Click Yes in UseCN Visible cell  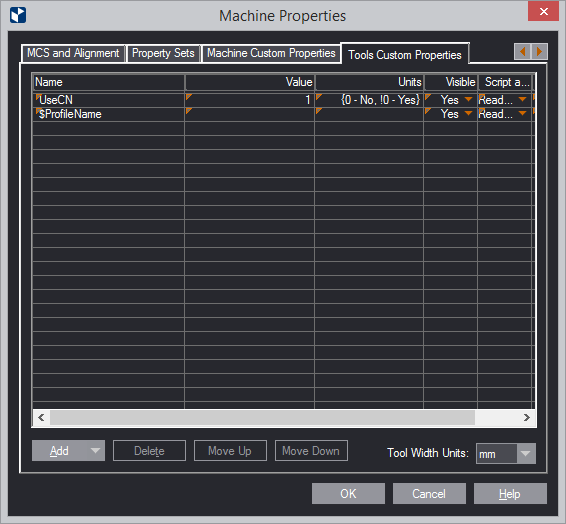click(449, 100)
